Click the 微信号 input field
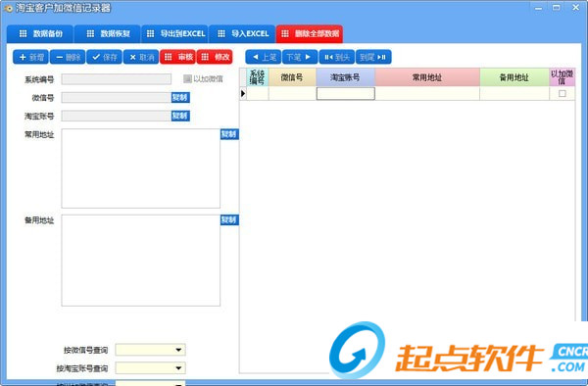This screenshot has width=588, height=386. pos(117,97)
